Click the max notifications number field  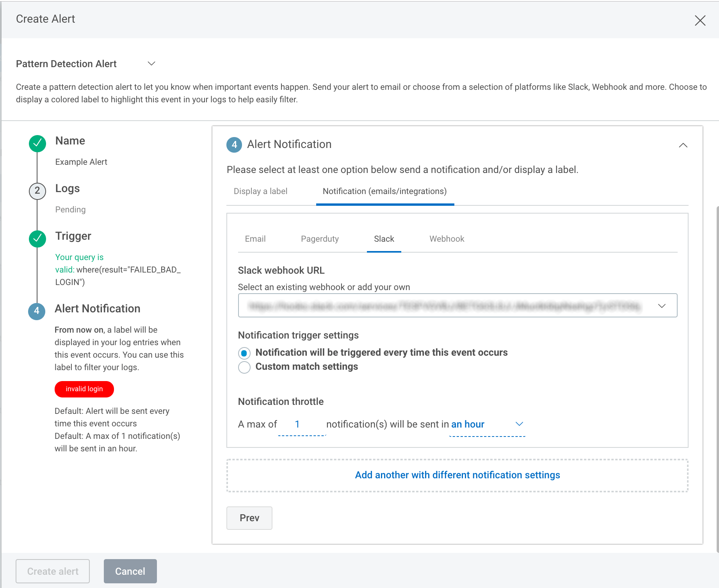[x=302, y=424]
